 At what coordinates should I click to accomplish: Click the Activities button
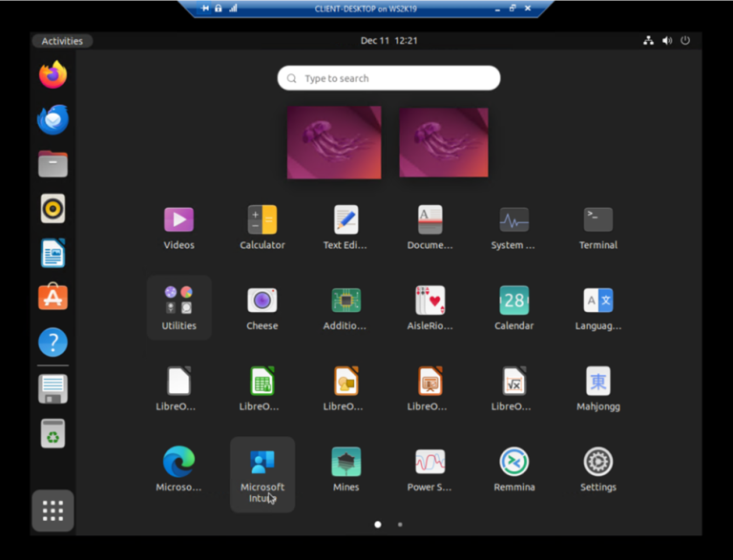pos(62,41)
